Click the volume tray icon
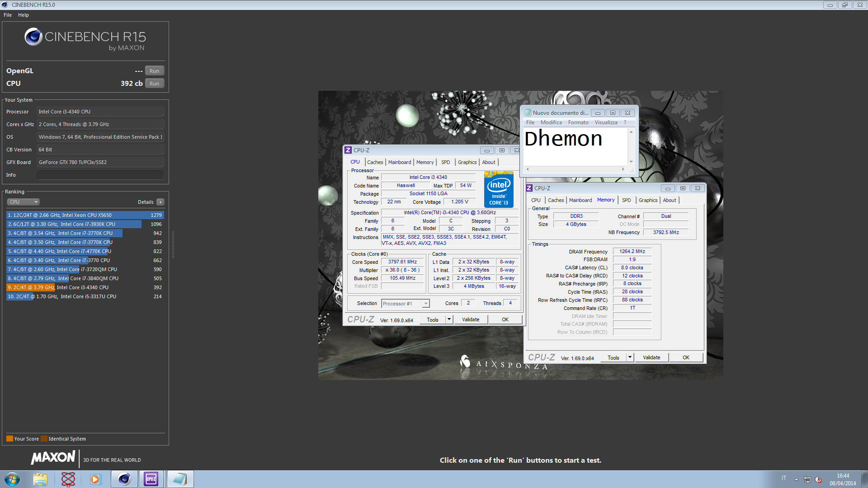This screenshot has width=868, height=488. coord(818,479)
